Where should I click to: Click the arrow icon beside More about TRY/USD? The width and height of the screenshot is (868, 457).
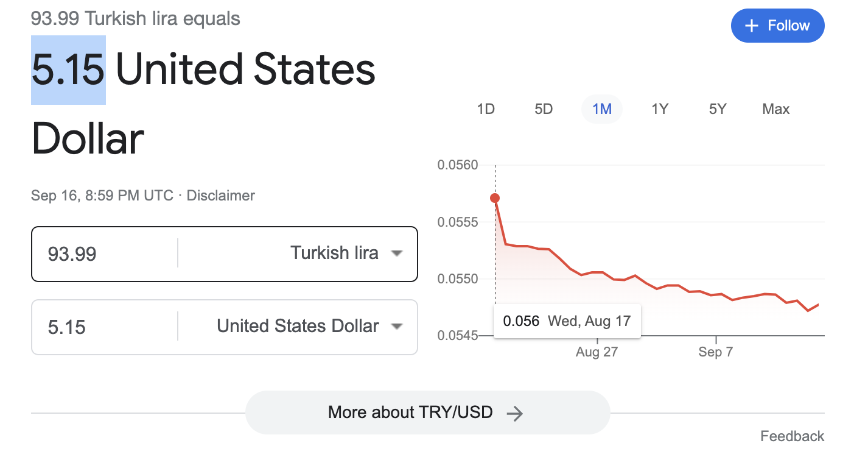(x=515, y=414)
